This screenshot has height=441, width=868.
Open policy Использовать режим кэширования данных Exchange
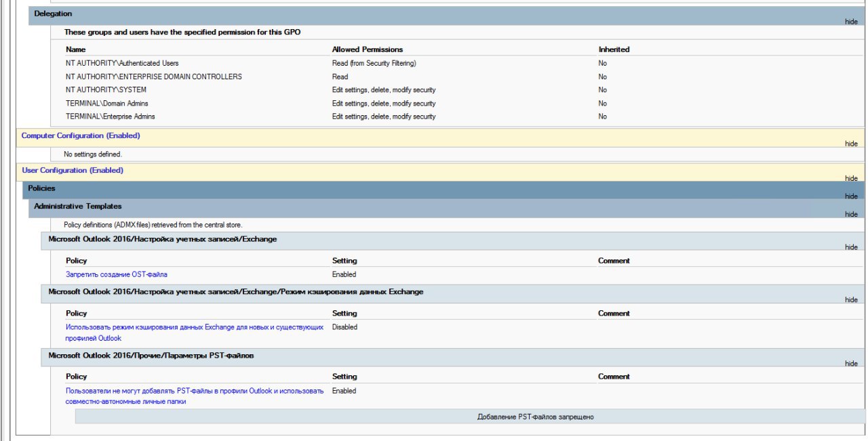click(195, 333)
